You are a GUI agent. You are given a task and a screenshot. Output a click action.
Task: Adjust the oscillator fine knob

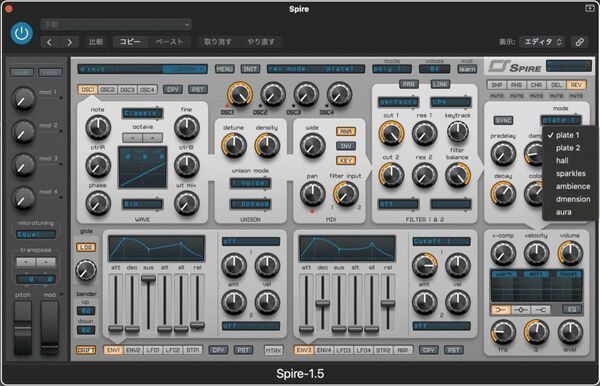pyautogui.click(x=186, y=127)
